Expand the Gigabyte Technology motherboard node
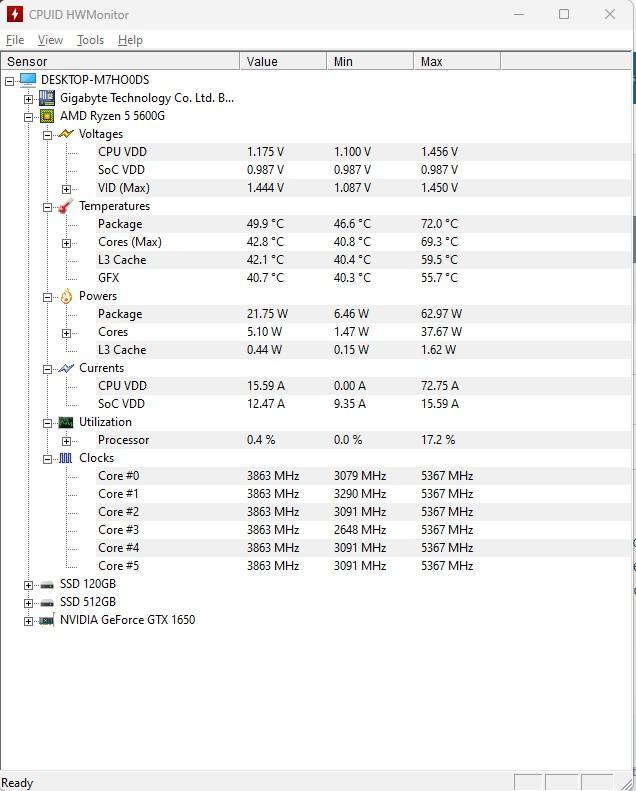 [28, 99]
